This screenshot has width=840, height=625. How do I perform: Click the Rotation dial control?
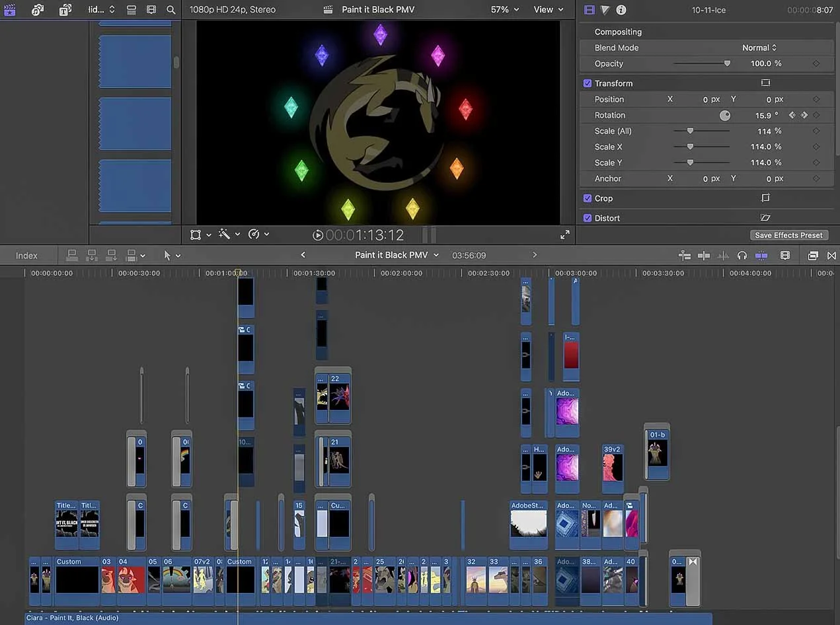(x=725, y=115)
